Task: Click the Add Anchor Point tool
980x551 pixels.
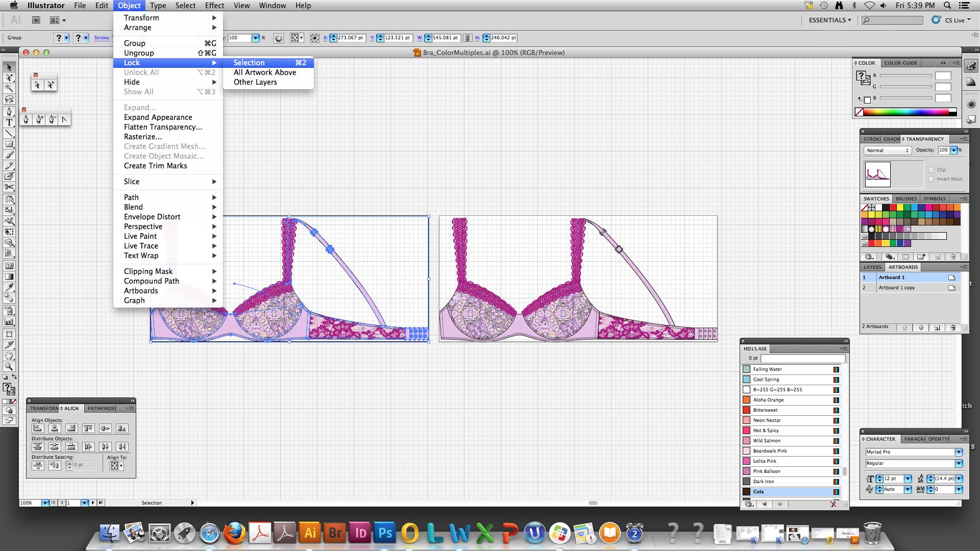Action: point(39,119)
